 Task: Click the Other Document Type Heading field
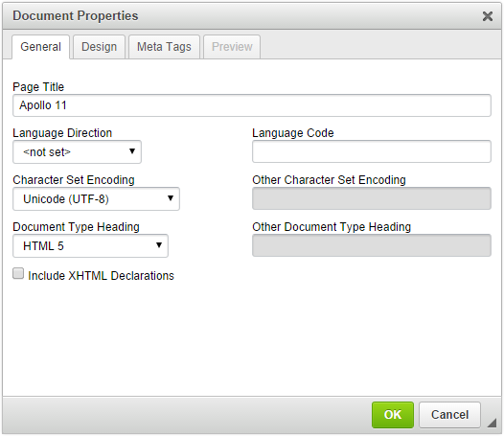point(372,245)
